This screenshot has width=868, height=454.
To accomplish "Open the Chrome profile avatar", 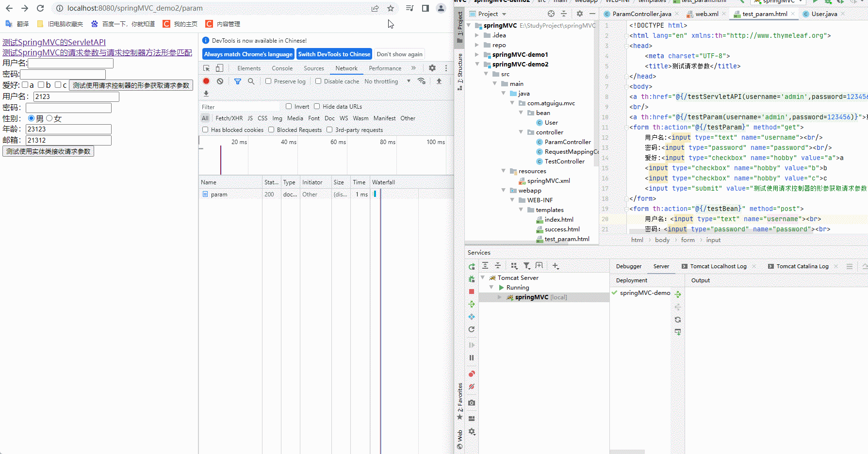I will [441, 8].
